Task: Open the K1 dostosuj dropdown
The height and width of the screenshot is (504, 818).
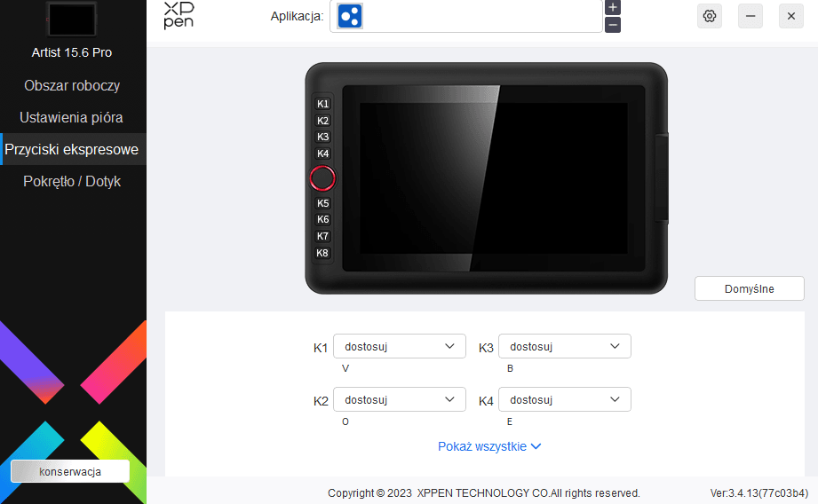Action: tap(399, 347)
